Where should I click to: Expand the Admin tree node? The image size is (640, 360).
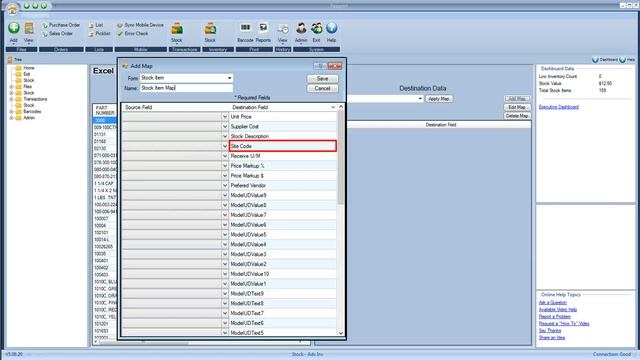(11, 118)
